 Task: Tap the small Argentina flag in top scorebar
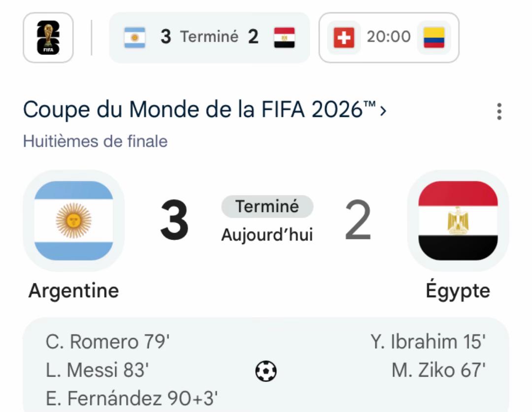point(134,37)
